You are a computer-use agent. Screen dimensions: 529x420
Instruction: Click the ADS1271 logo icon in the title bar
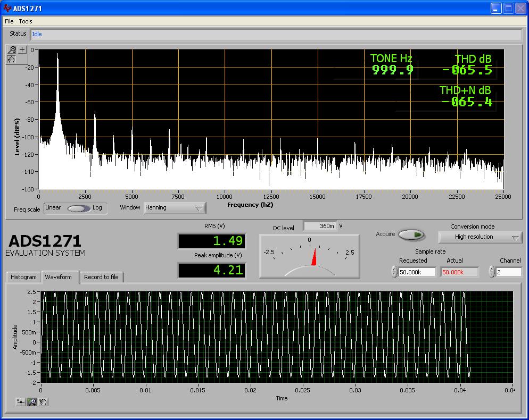pyautogui.click(x=6, y=8)
